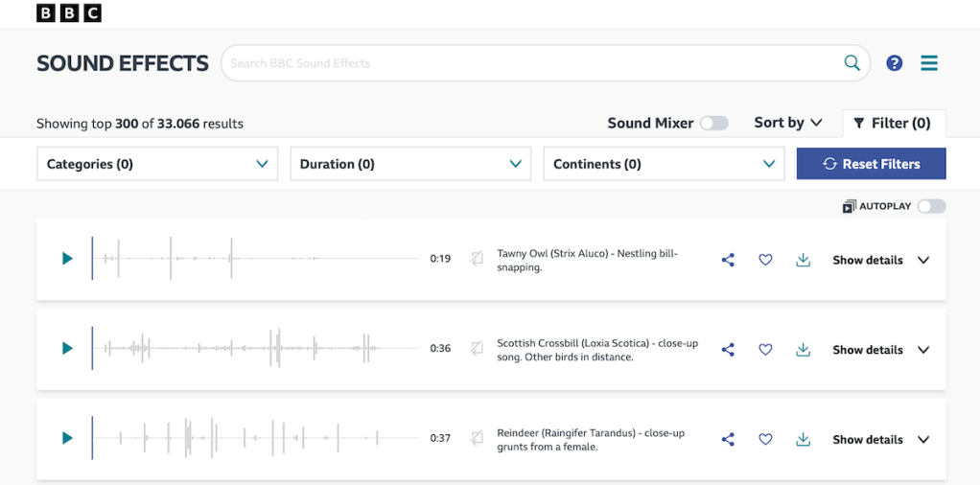
Task: Favourite the Scottish Crossbill sound
Action: (x=765, y=350)
